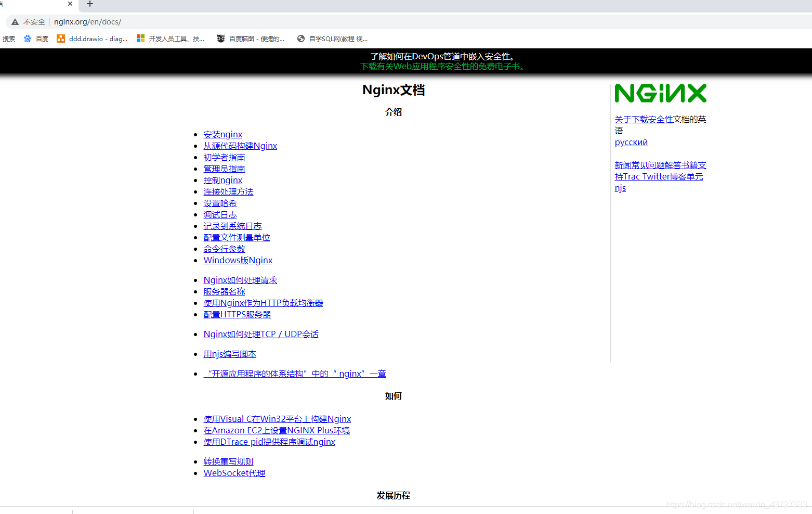Click the 持Trac Twitter博客单元 sidebar link
This screenshot has width=812, height=514.
tap(659, 176)
